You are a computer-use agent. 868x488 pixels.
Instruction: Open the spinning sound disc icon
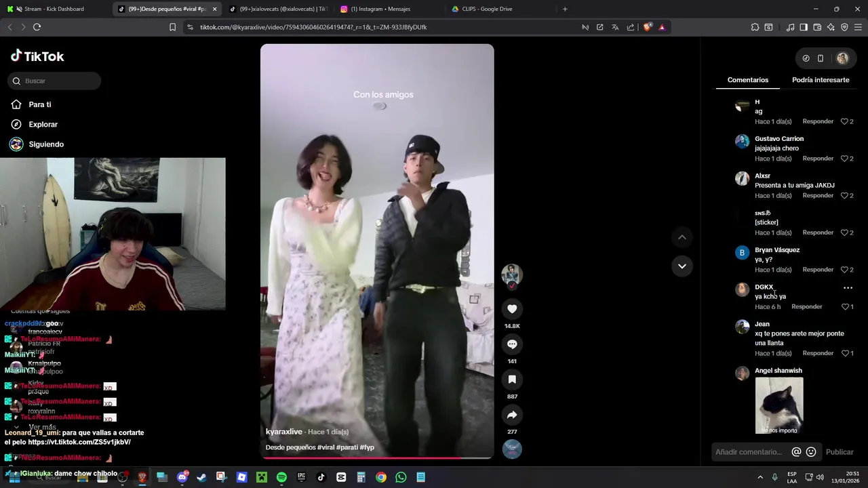[x=512, y=449]
